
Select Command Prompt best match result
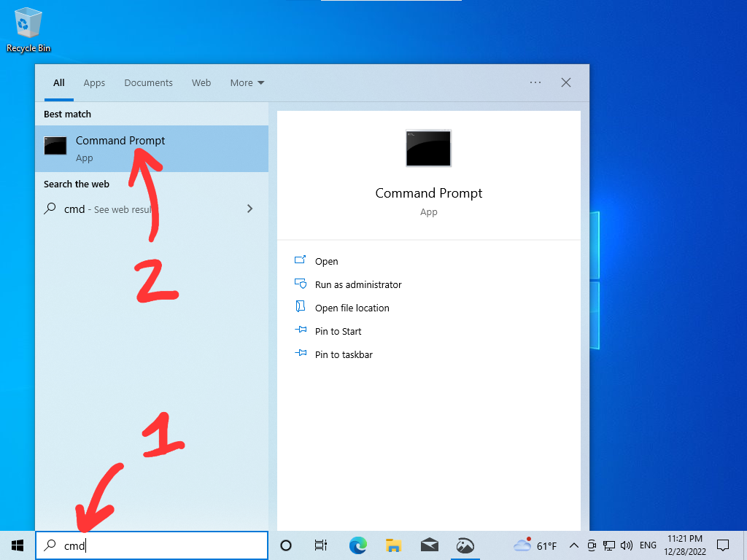(x=152, y=149)
